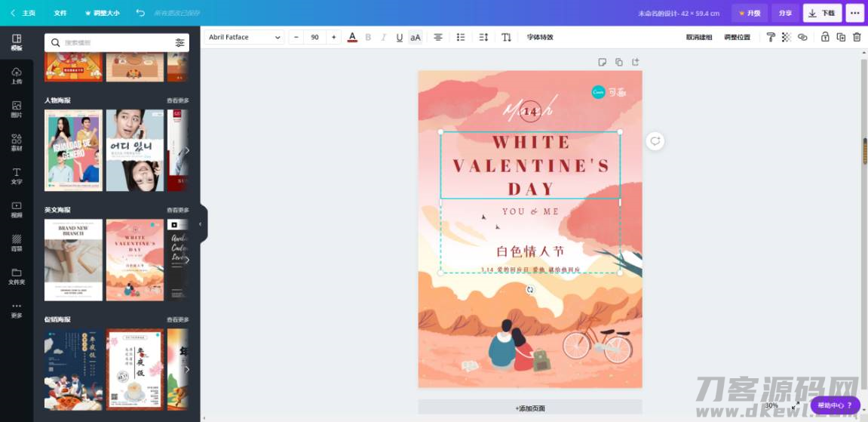The image size is (868, 422).
Task: Add notes to the page
Action: pos(603,62)
